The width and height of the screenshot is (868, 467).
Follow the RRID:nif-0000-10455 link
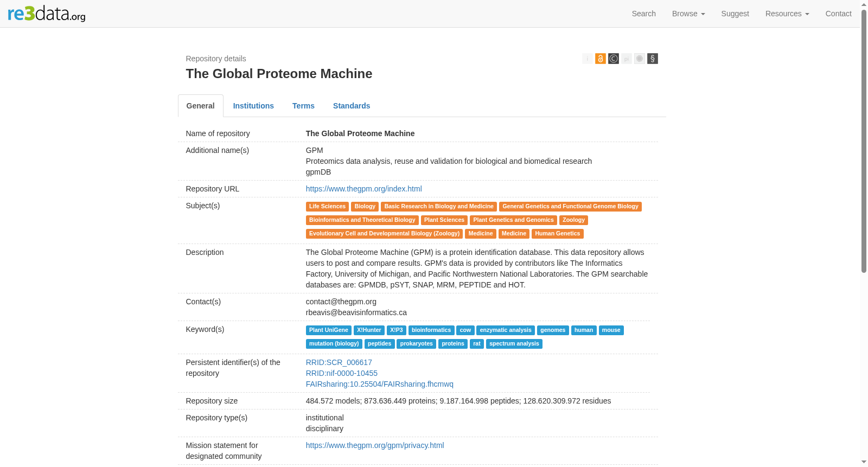(342, 373)
